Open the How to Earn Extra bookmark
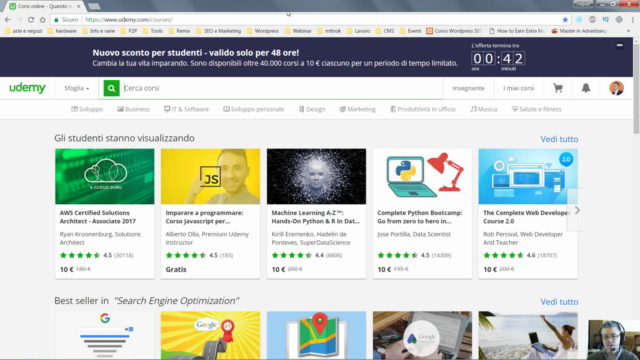640x360 pixels. [x=517, y=31]
